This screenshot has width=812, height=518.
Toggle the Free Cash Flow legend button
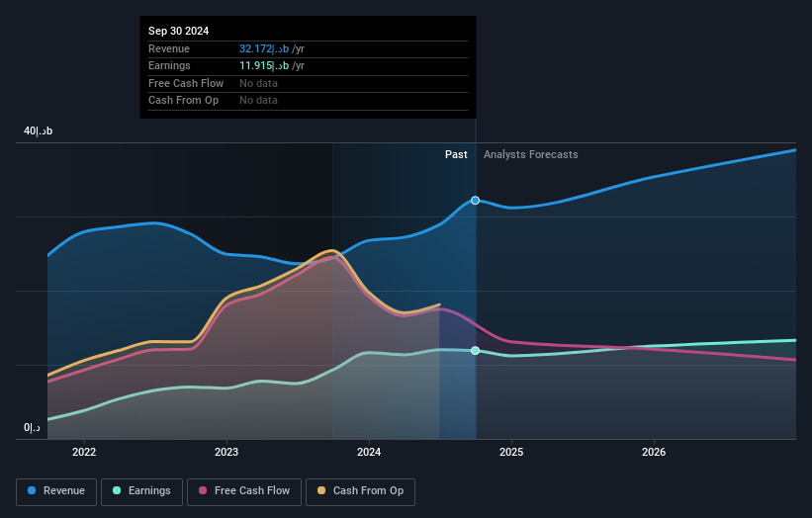[x=244, y=491]
